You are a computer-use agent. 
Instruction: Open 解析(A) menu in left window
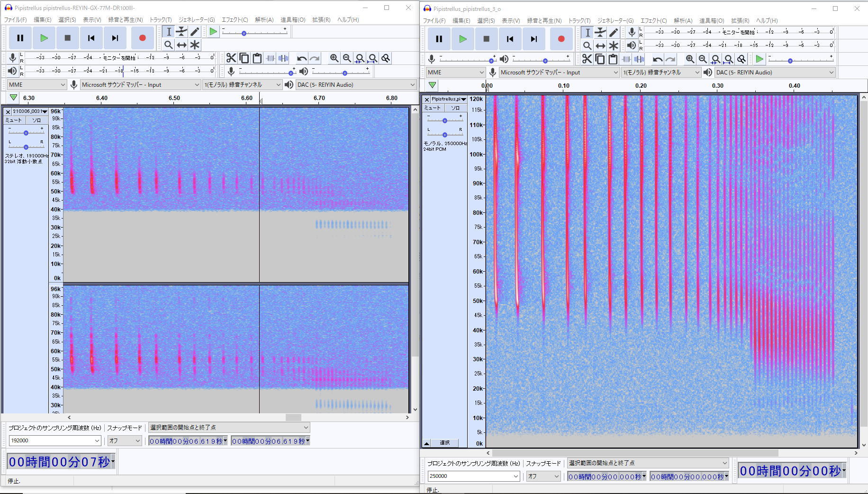tap(264, 19)
